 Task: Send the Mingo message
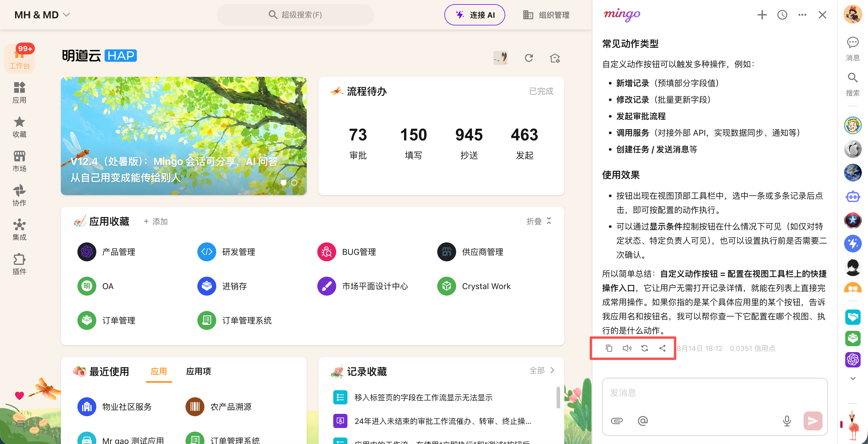pos(813,421)
